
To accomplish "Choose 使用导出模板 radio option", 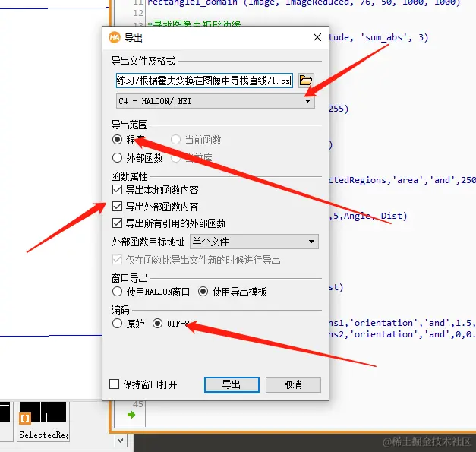I will [203, 292].
